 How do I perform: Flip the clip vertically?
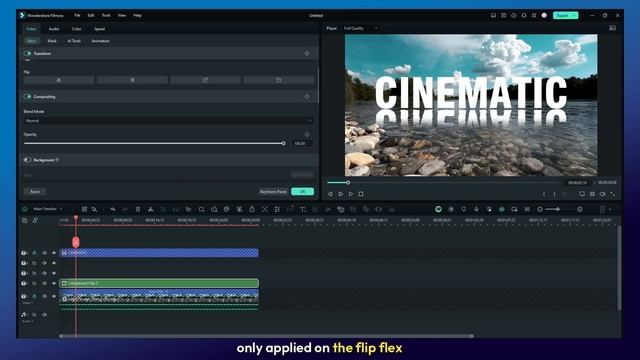[132, 80]
